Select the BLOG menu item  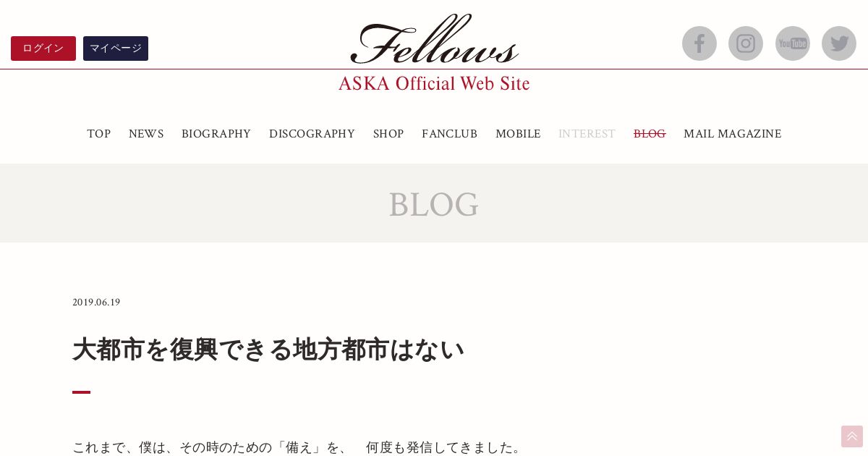pos(650,134)
